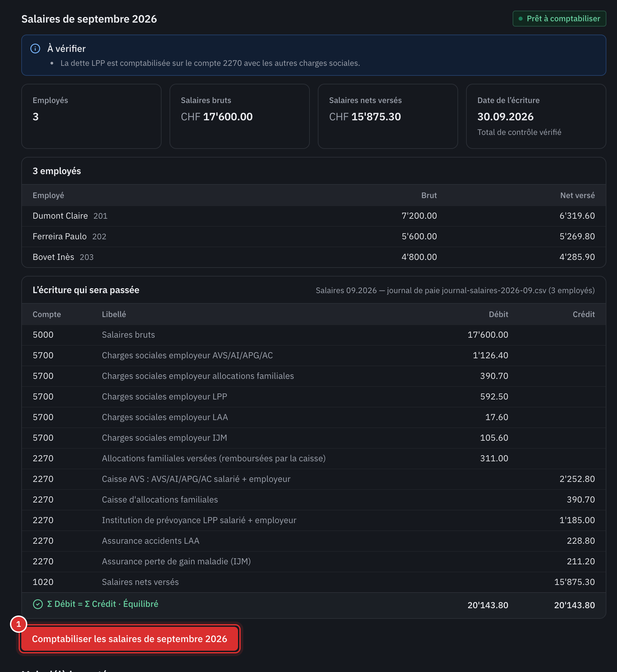Screen dimensions: 617x672
Task: Click Assurance perte de gain maladie line
Action: [313, 562]
